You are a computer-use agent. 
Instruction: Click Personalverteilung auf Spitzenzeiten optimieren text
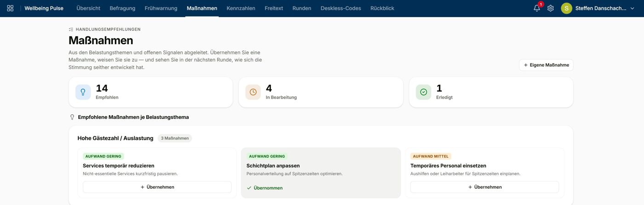[294, 174]
